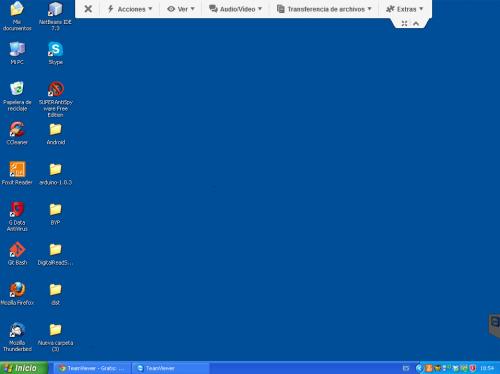500x374 pixels.
Task: Expand hidden tray icons with blue arrow
Action: pyautogui.click(x=419, y=368)
